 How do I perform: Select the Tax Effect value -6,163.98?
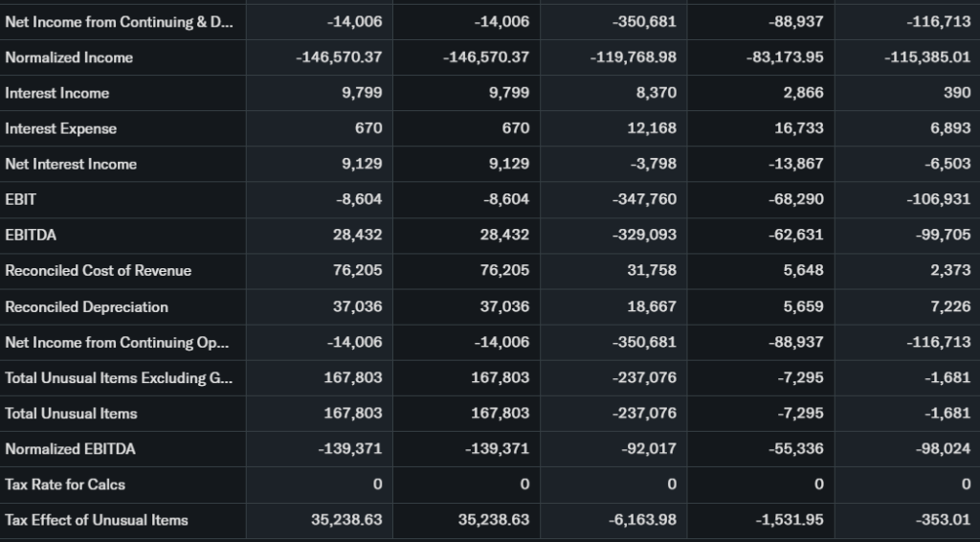(x=642, y=519)
